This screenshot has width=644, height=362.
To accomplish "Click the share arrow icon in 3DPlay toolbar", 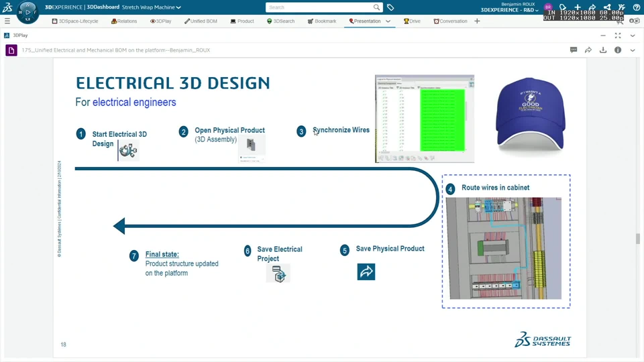I will pyautogui.click(x=588, y=50).
